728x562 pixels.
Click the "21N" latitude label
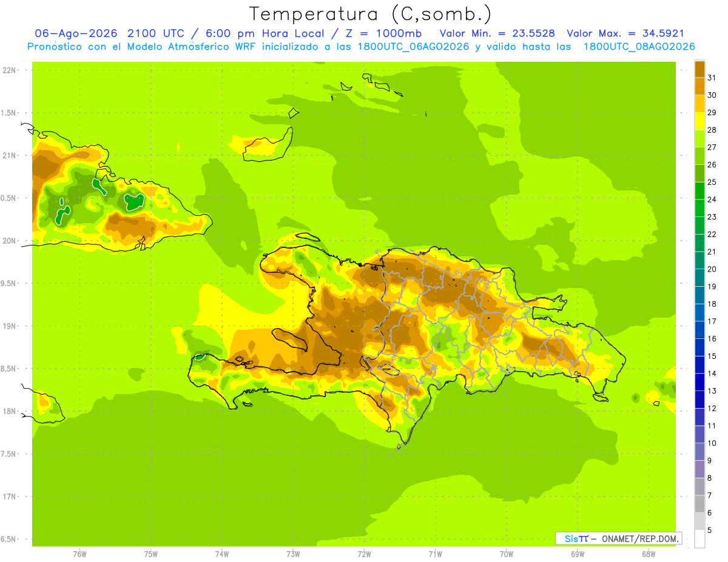(x=10, y=155)
